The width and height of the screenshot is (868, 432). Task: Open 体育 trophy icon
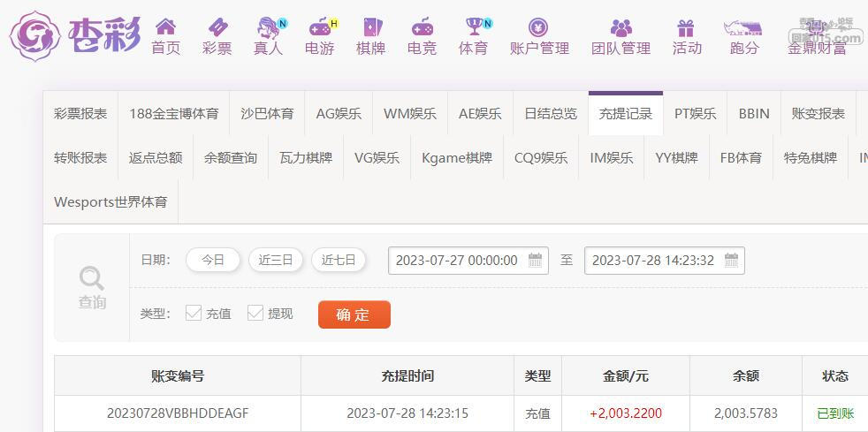(x=476, y=26)
